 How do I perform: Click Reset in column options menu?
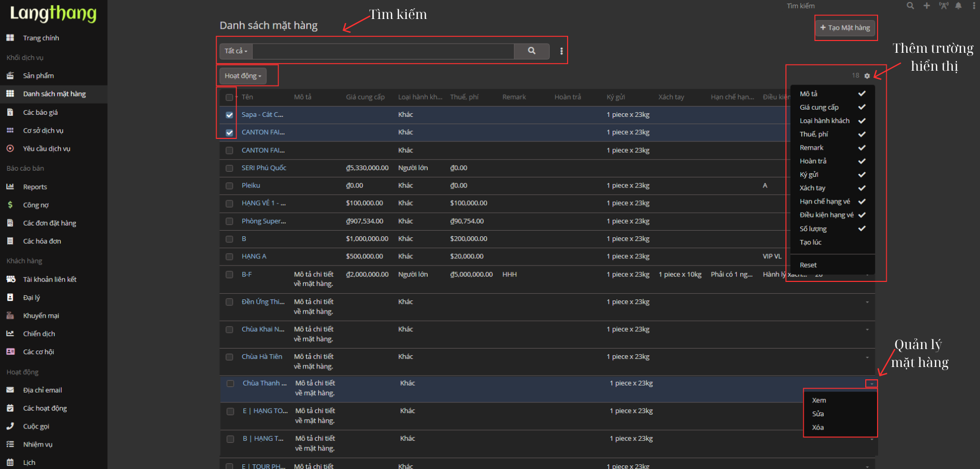pos(808,265)
